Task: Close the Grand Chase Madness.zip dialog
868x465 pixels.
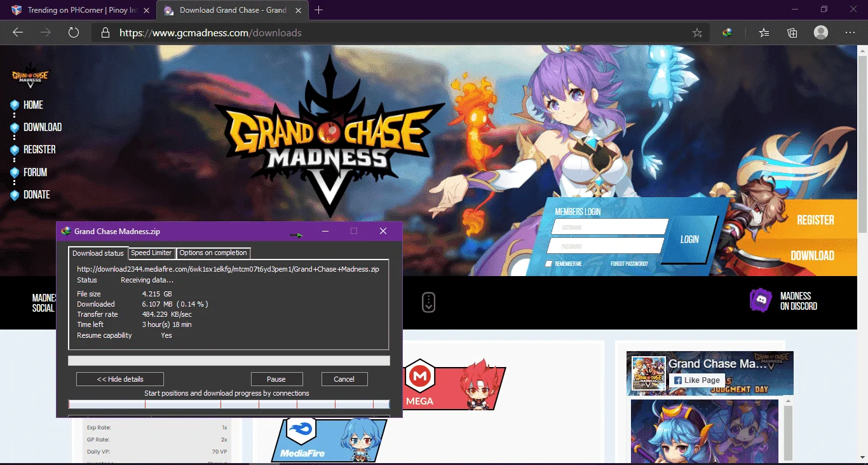Action: [383, 232]
